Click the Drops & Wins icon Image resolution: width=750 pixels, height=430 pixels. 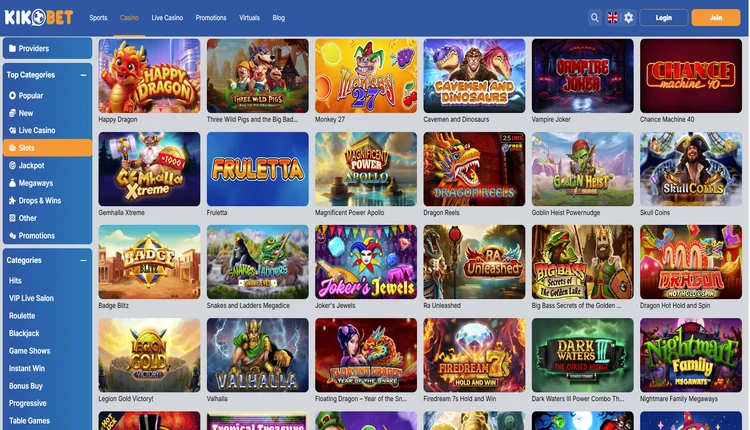pos(12,200)
